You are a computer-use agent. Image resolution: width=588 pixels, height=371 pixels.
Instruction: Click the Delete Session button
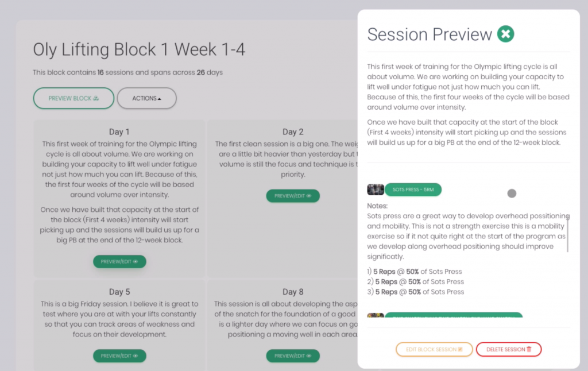tap(509, 349)
